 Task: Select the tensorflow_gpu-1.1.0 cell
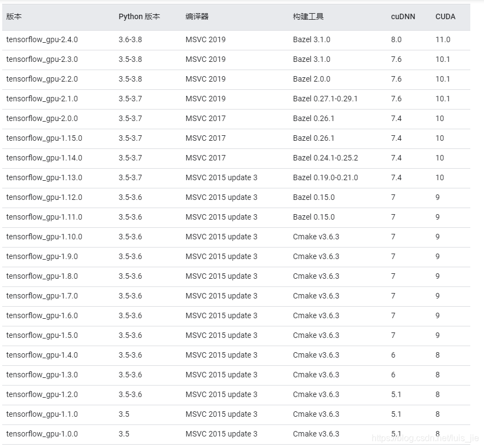click(x=42, y=415)
